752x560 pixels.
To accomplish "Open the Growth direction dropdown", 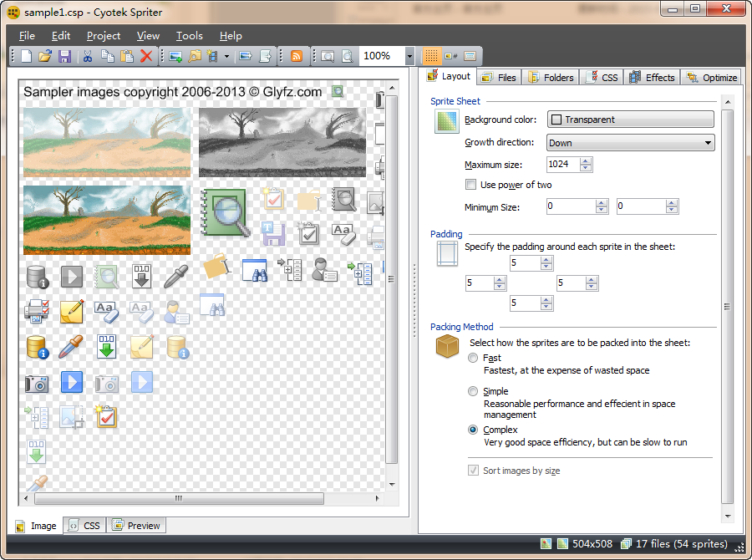I will tap(630, 143).
